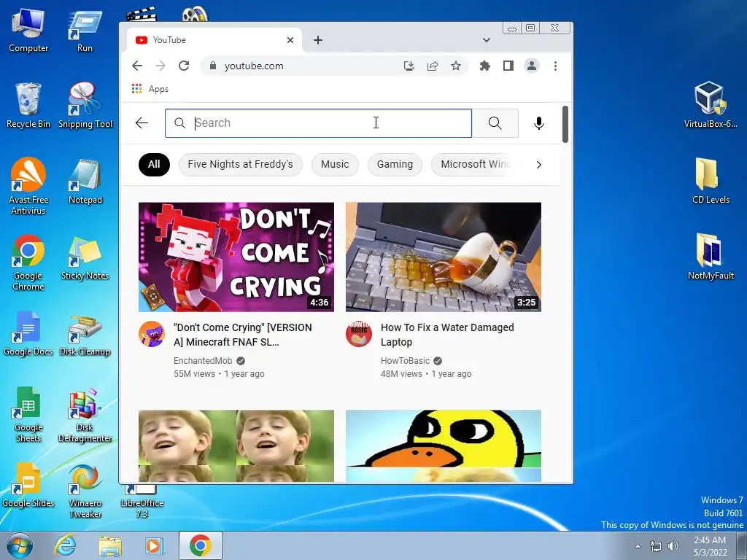Viewport: 747px width, 560px height.
Task: Focus the YouTube Search field
Action: (318, 122)
